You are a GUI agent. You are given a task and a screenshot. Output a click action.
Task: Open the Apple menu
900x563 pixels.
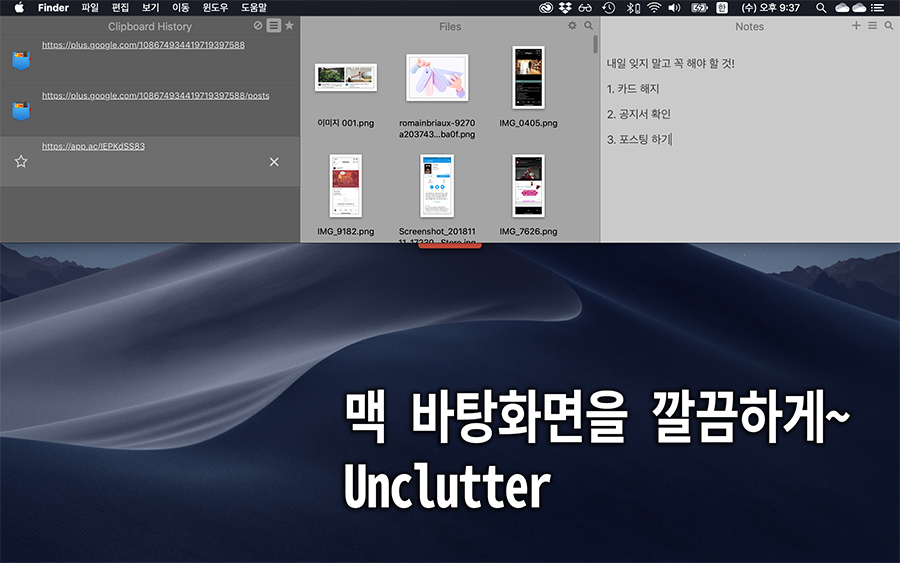coord(19,7)
